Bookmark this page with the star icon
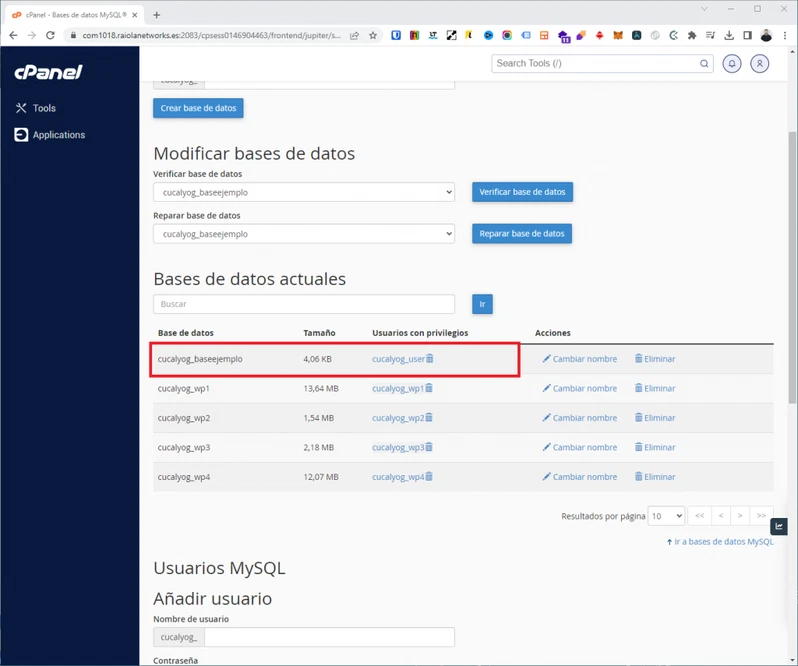Viewport: 798px width, 666px height. [373, 35]
